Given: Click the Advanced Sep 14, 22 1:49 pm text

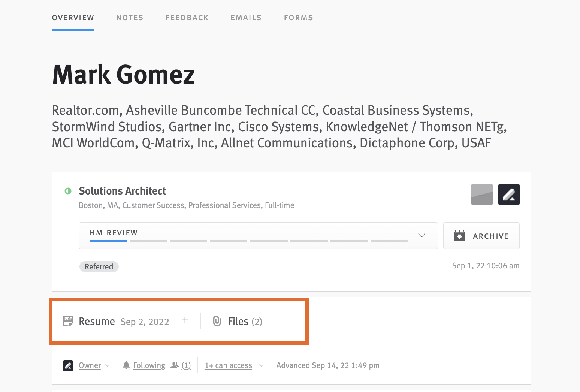Looking at the screenshot, I should click(x=328, y=365).
